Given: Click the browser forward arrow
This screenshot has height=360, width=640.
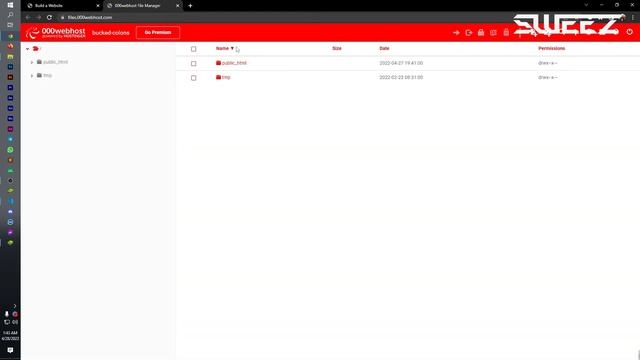Looking at the screenshot, I should click(x=38, y=18).
